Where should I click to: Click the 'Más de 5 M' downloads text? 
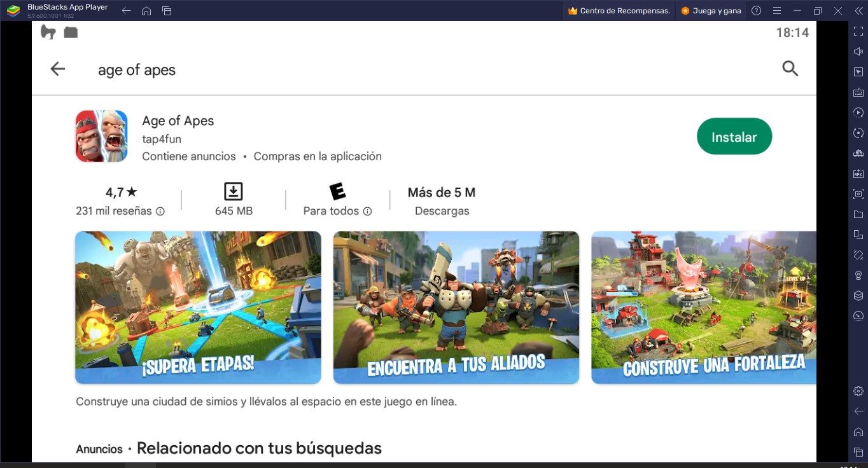coord(442,193)
